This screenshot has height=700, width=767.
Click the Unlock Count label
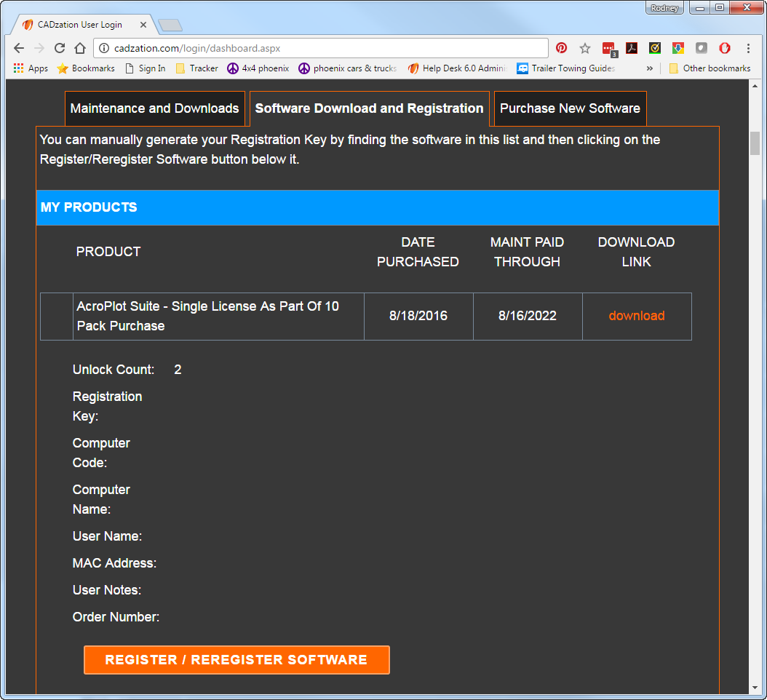point(114,370)
